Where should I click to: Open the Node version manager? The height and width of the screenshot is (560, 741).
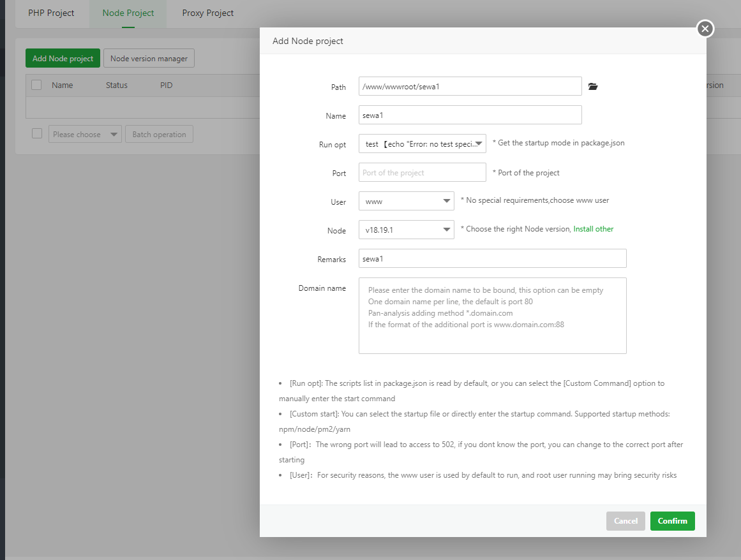149,58
